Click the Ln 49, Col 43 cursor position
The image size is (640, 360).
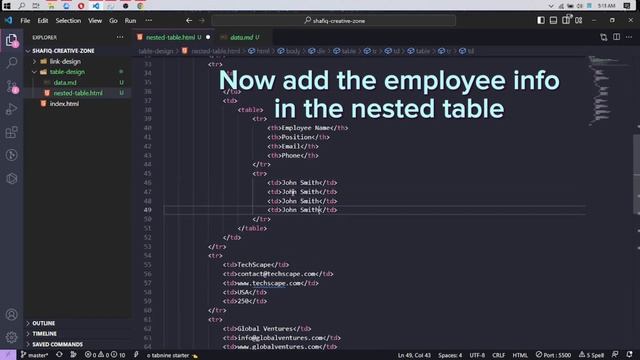[414, 355]
